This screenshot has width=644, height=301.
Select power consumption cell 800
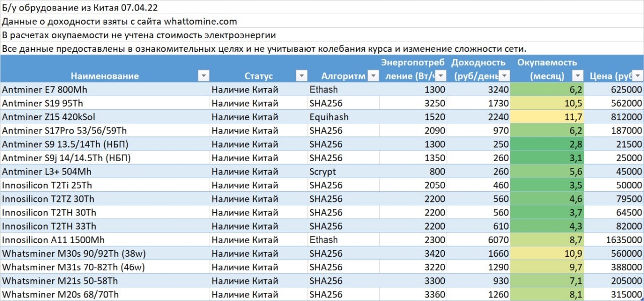[x=414, y=172]
